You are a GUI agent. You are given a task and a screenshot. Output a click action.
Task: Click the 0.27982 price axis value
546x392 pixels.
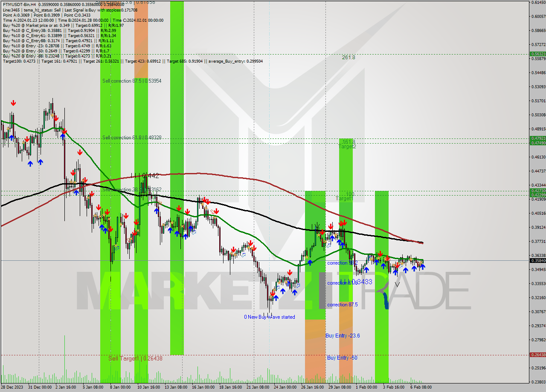coord(538,340)
